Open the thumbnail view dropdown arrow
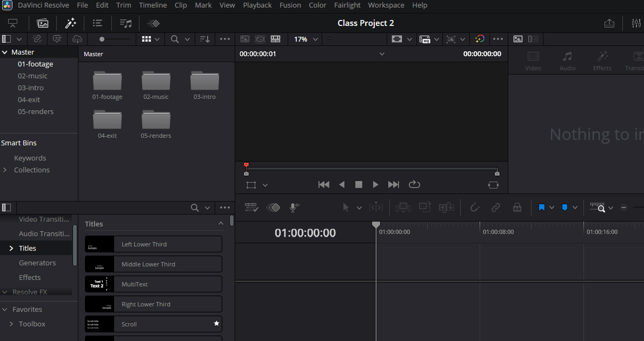Viewport: 644px width, 341px height. [157, 39]
